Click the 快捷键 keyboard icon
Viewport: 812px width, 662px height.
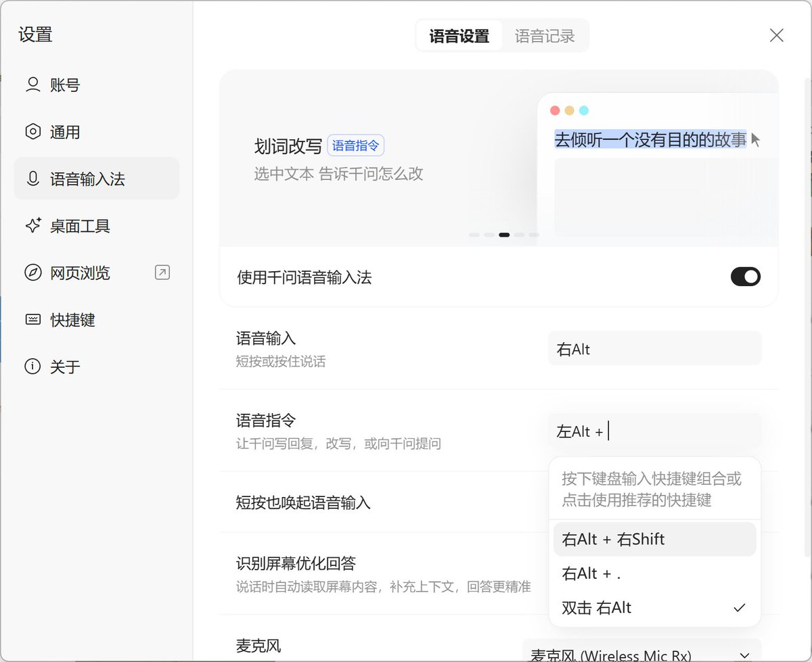click(x=32, y=320)
